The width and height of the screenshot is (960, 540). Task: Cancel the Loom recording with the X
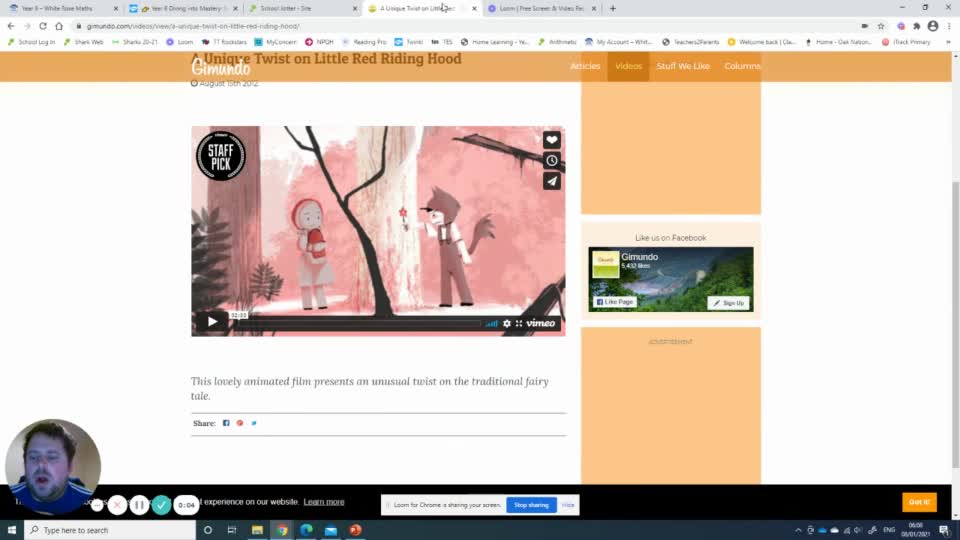(117, 505)
